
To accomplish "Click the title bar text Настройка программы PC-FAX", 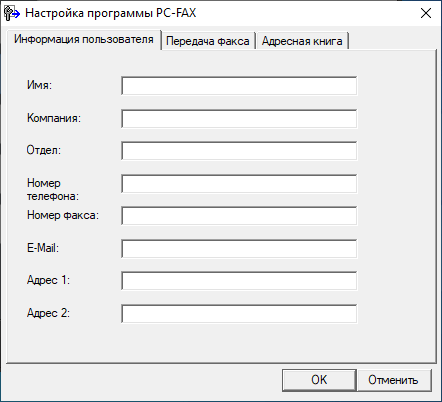I will point(111,13).
